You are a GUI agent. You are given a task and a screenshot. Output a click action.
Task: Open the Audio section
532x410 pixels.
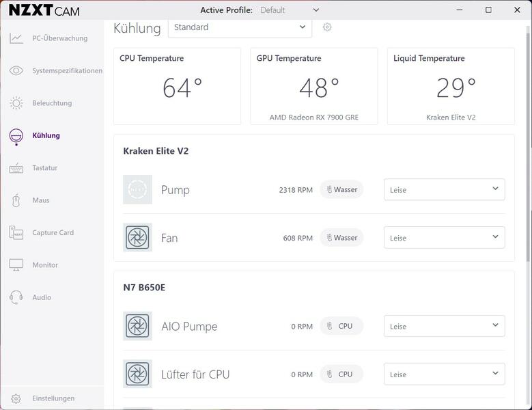[42, 297]
